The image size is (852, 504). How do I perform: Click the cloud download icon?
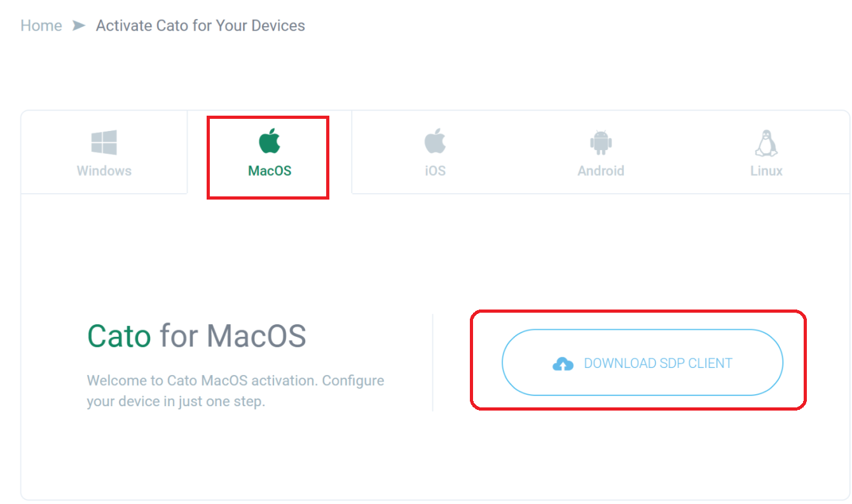click(x=563, y=363)
